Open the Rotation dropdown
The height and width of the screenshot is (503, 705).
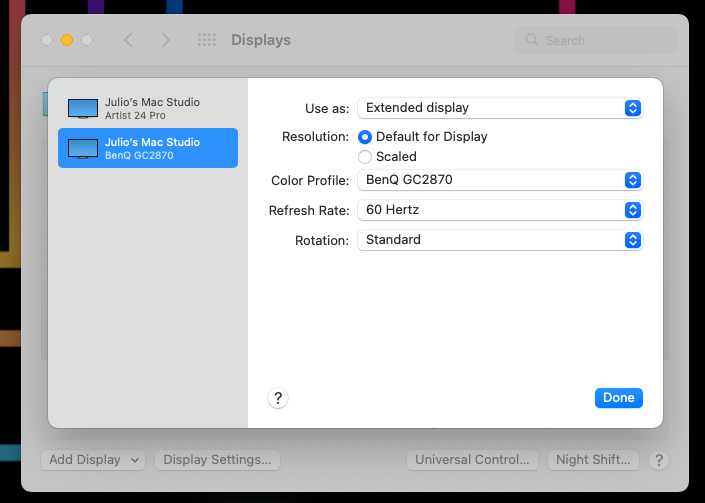click(x=500, y=240)
